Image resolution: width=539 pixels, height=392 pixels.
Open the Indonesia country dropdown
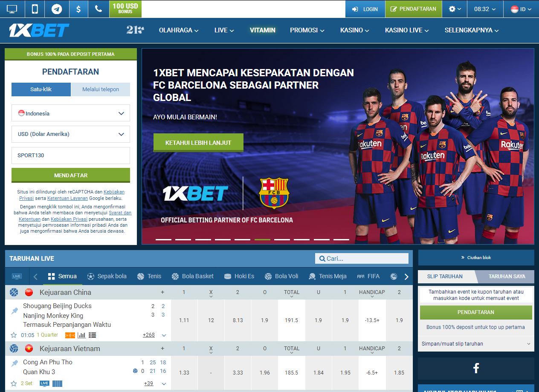pyautogui.click(x=71, y=113)
